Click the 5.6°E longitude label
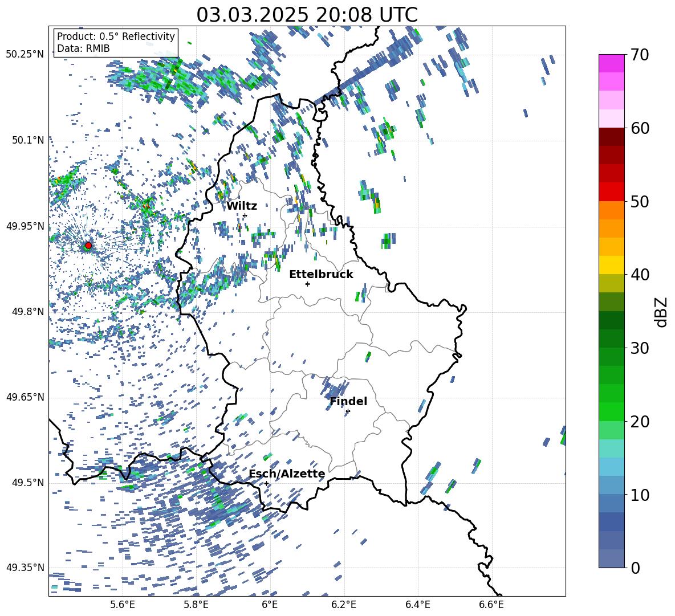675x616 pixels. point(123,605)
